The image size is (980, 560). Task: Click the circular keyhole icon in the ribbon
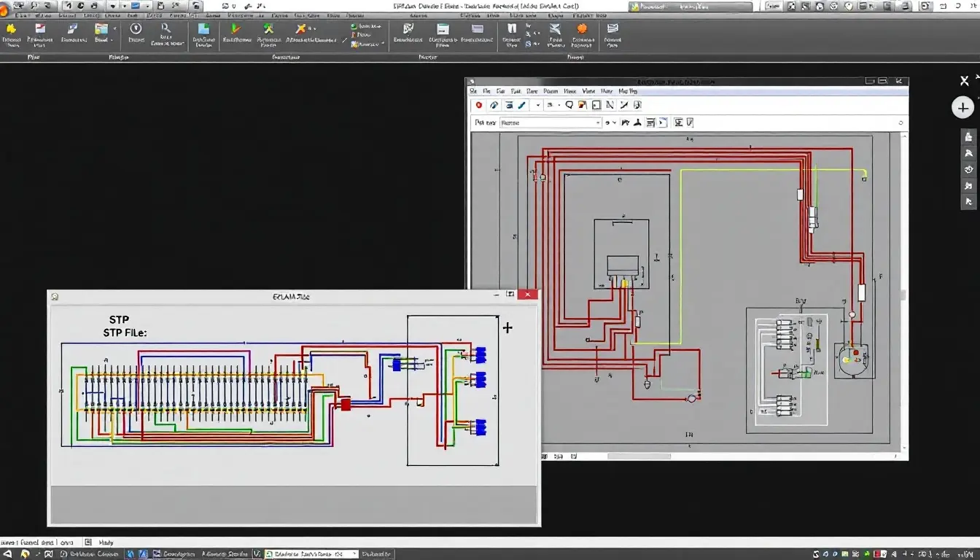click(136, 28)
